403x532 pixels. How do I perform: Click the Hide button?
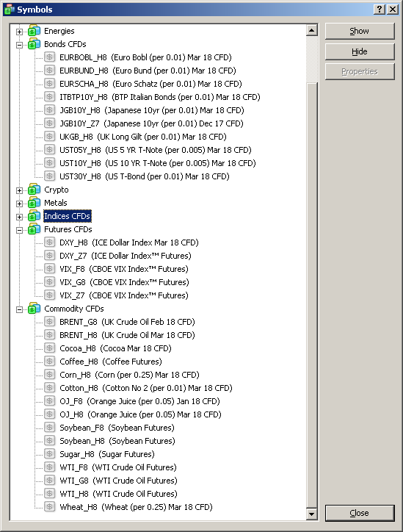tap(360, 51)
